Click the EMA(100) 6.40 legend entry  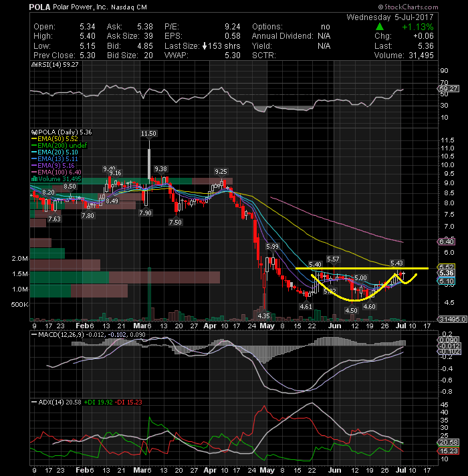pos(56,172)
